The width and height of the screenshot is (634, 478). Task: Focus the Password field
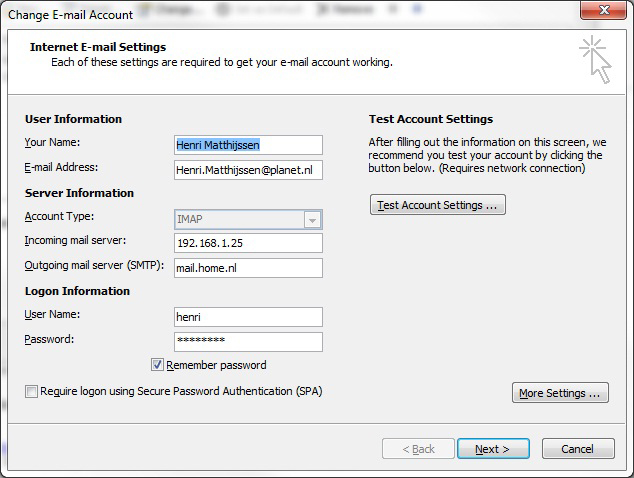(248, 342)
